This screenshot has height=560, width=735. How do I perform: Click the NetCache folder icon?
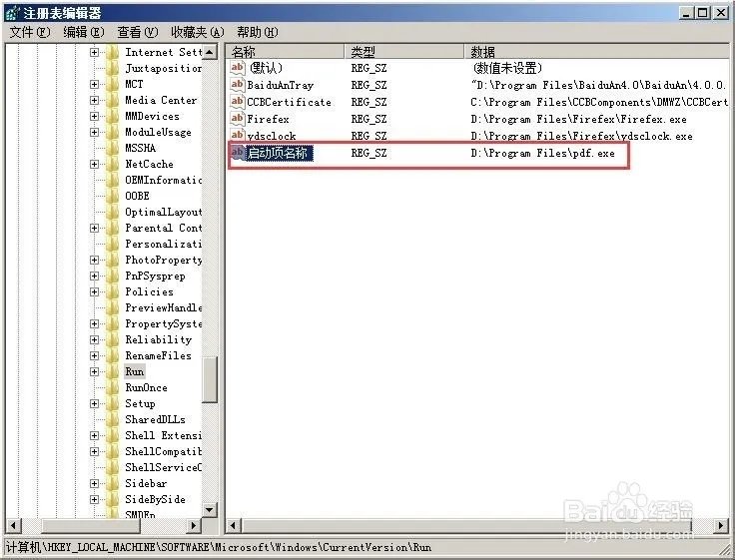[113, 164]
